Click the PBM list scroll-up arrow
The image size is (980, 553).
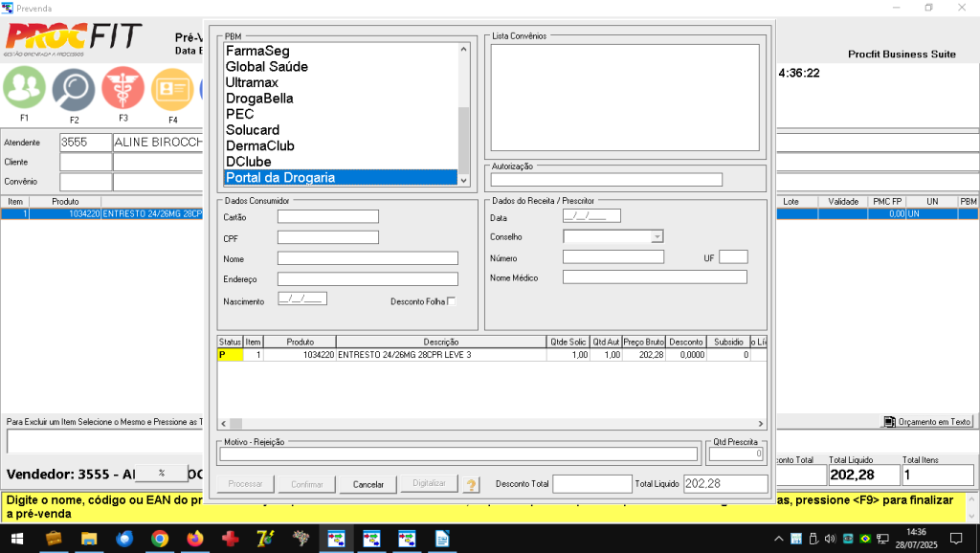click(464, 49)
